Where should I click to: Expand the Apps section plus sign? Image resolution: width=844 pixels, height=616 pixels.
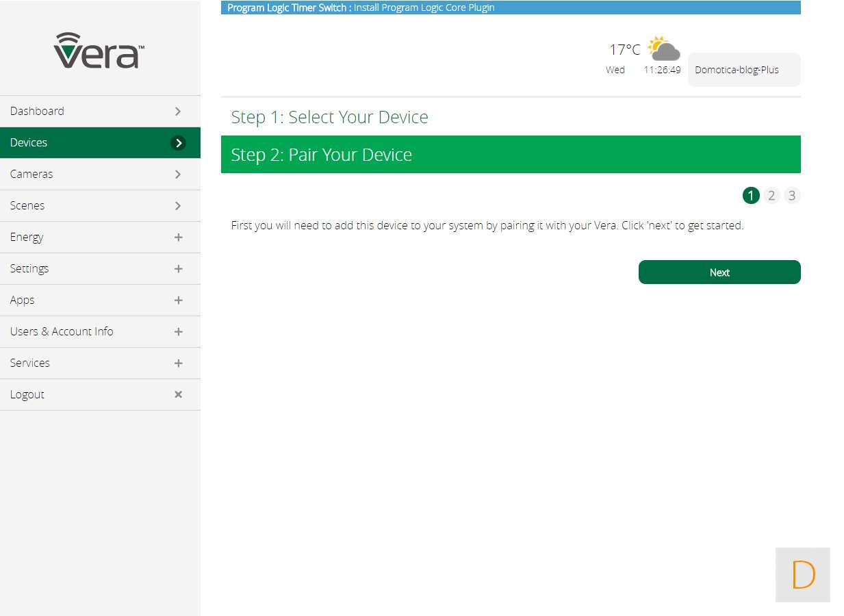(x=178, y=300)
